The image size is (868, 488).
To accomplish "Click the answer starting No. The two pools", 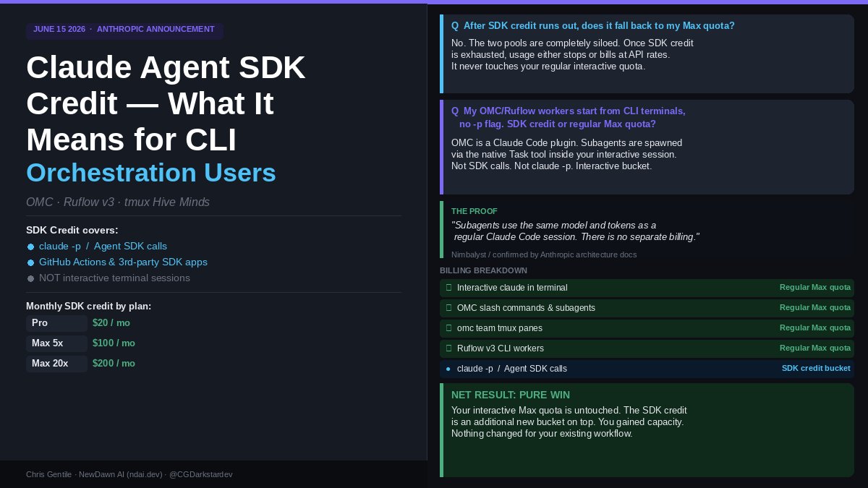I will click(x=572, y=55).
